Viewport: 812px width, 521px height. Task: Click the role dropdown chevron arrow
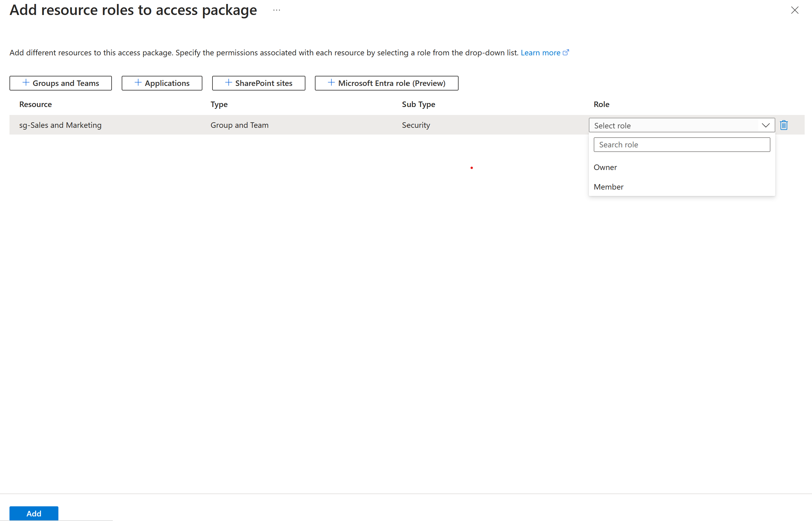[766, 125]
